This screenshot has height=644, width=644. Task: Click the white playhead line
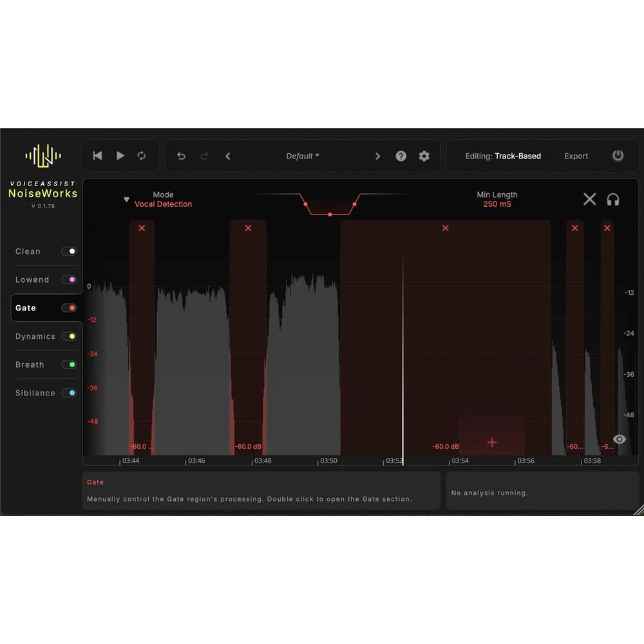[403, 359]
